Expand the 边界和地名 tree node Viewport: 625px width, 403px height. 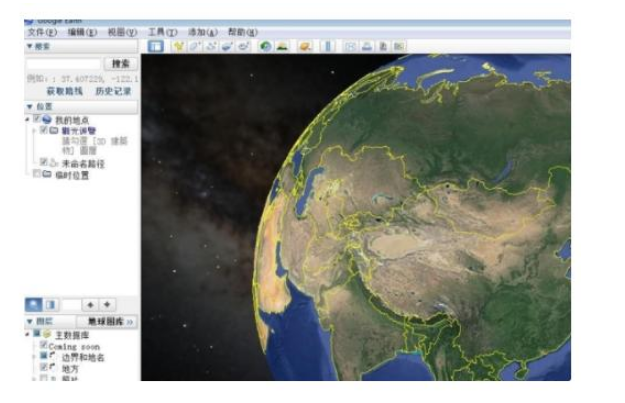click(x=34, y=356)
